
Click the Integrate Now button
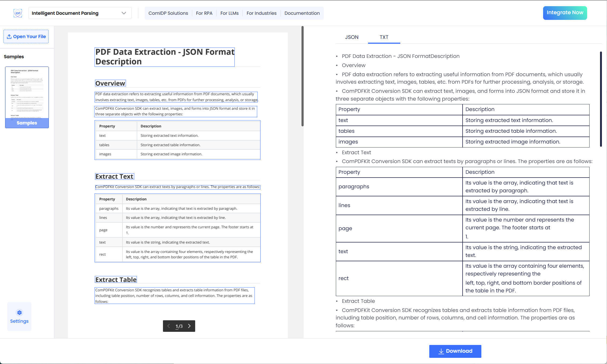pos(565,13)
